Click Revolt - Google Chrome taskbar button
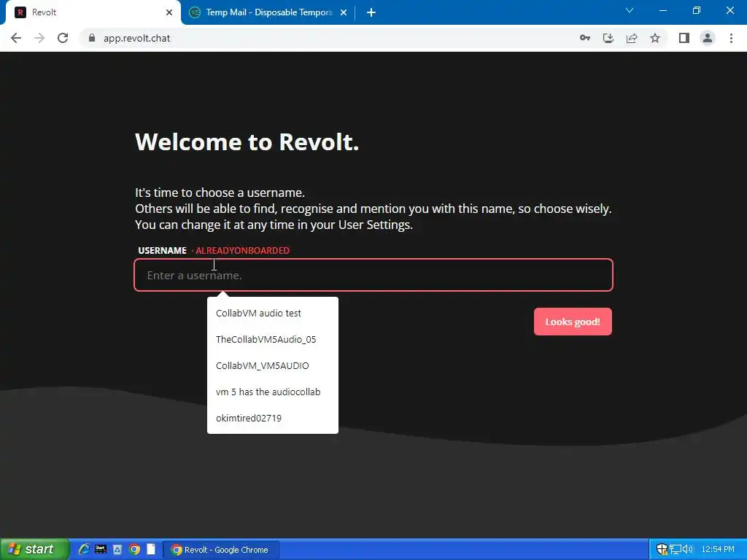Screen dimensions: 747x560 (x=221, y=550)
